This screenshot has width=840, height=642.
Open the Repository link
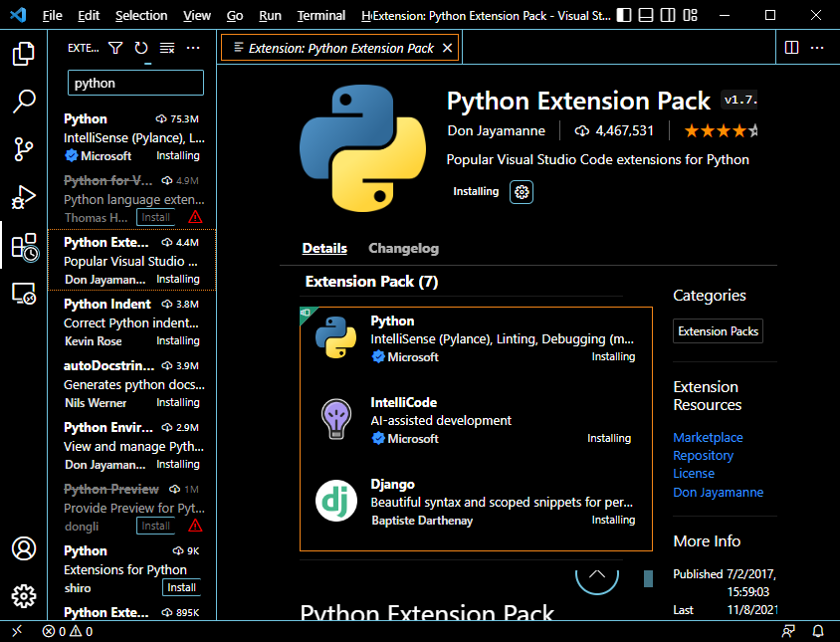(703, 456)
